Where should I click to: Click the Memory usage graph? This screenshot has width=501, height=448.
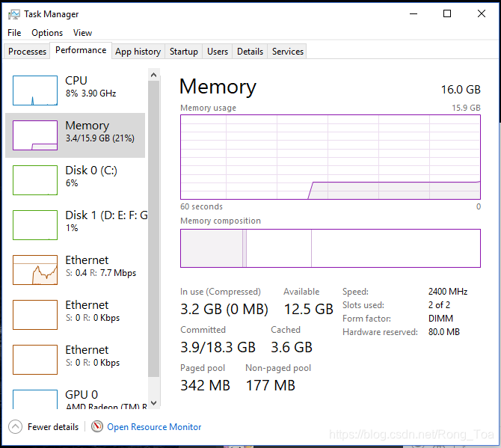331,157
